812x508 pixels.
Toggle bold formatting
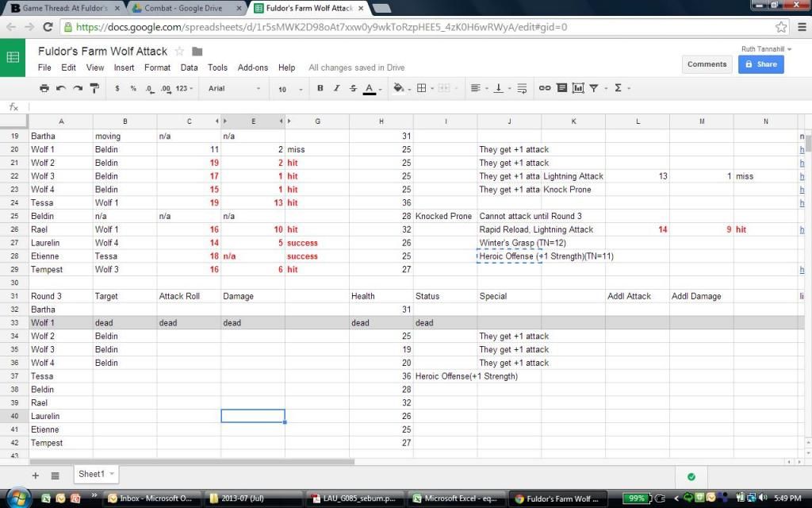pos(320,88)
